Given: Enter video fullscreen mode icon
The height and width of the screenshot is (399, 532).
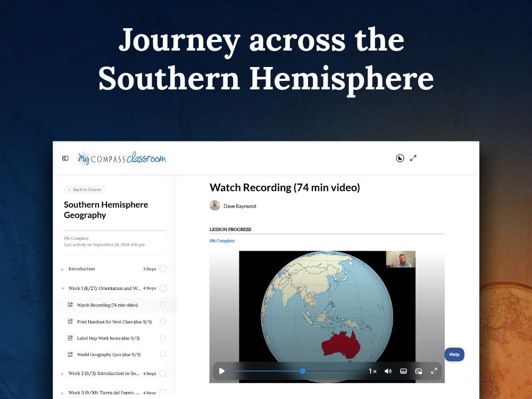Looking at the screenshot, I should pyautogui.click(x=434, y=371).
